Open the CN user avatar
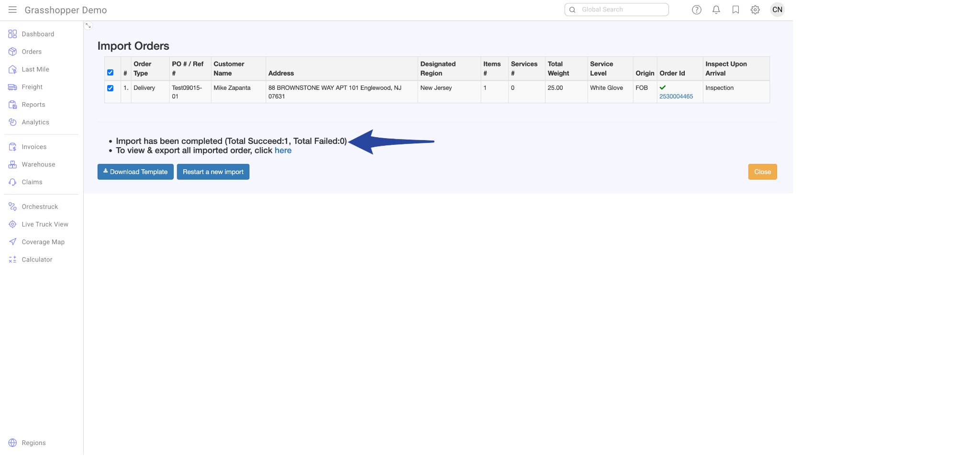The image size is (980, 457). pos(777,10)
